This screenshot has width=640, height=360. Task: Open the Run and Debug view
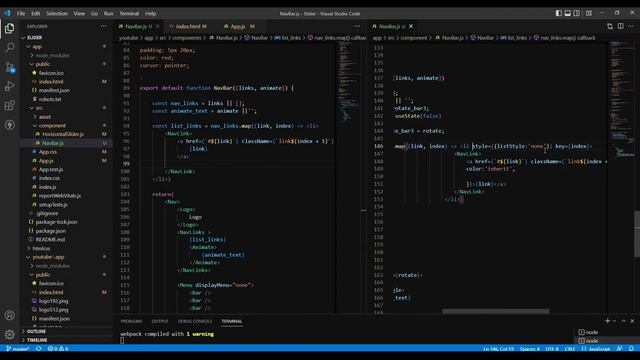click(9, 86)
